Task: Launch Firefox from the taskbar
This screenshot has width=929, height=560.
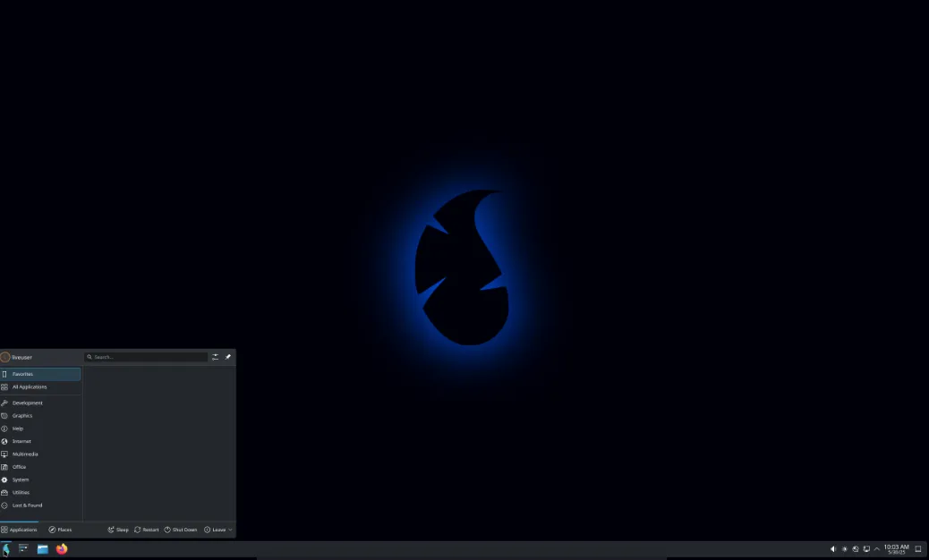Action: coord(61,548)
